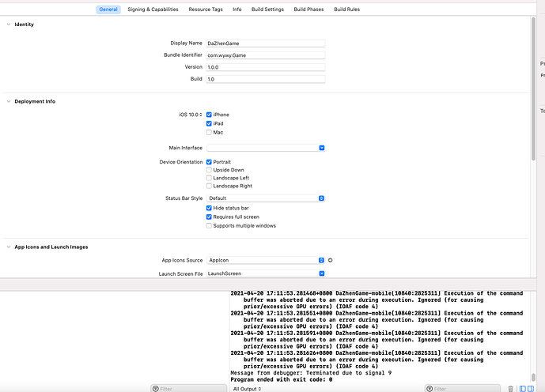Screen dimensions: 545x392
Task: Open the All Output console selector
Action: [247, 389]
